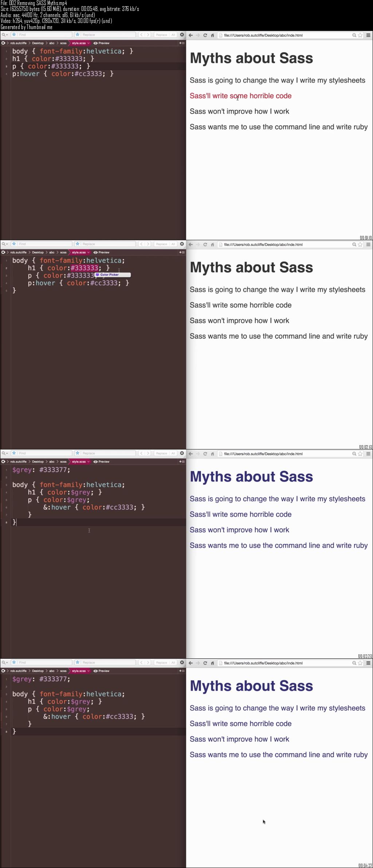
Task: Reload the browser page in 00:02:18 frame
Action: 205,245
